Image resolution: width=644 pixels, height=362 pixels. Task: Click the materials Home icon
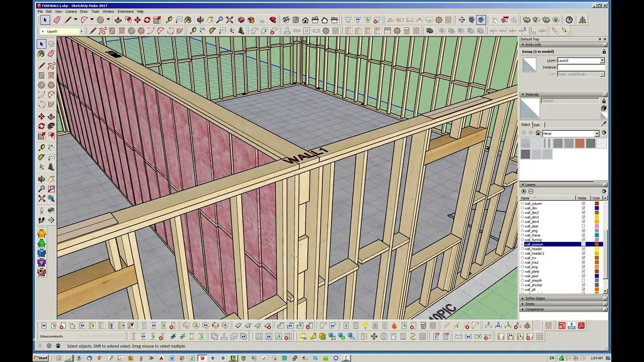538,133
